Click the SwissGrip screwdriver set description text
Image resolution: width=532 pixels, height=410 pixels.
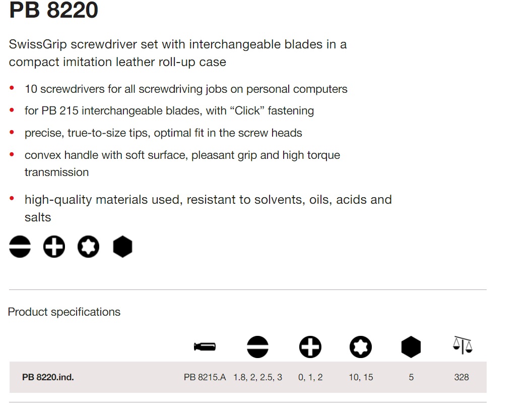click(x=178, y=53)
